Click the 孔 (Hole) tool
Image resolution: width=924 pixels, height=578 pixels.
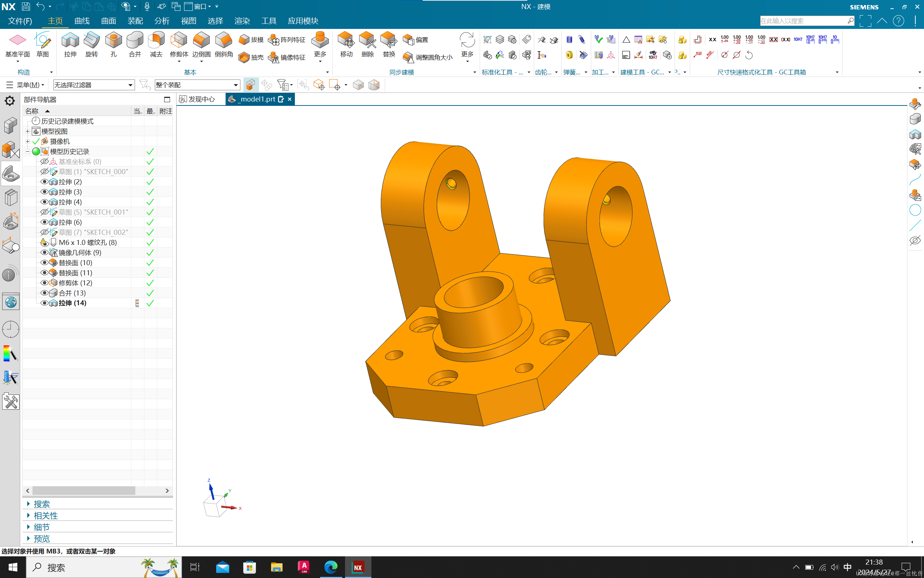pyautogui.click(x=113, y=45)
